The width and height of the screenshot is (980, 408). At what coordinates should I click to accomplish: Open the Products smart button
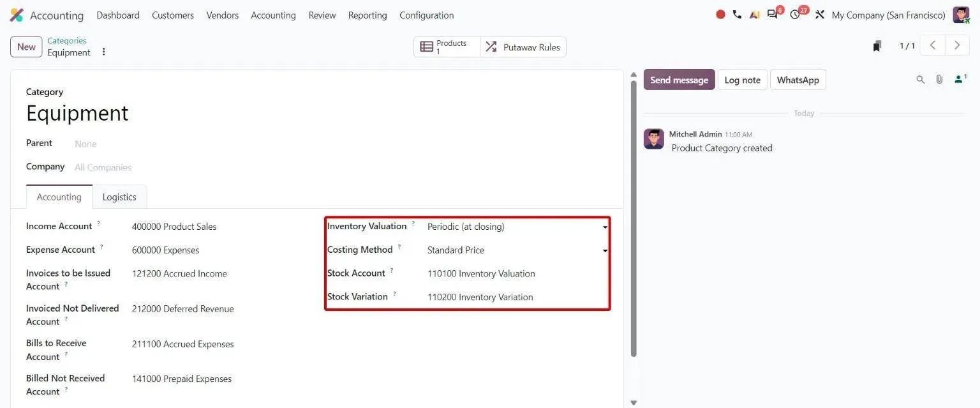click(447, 47)
